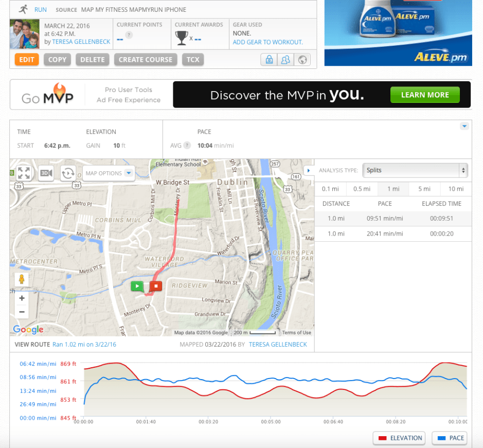The image size is (483, 448).
Task: Toggle the Elevation series in chart legend
Action: (399, 438)
